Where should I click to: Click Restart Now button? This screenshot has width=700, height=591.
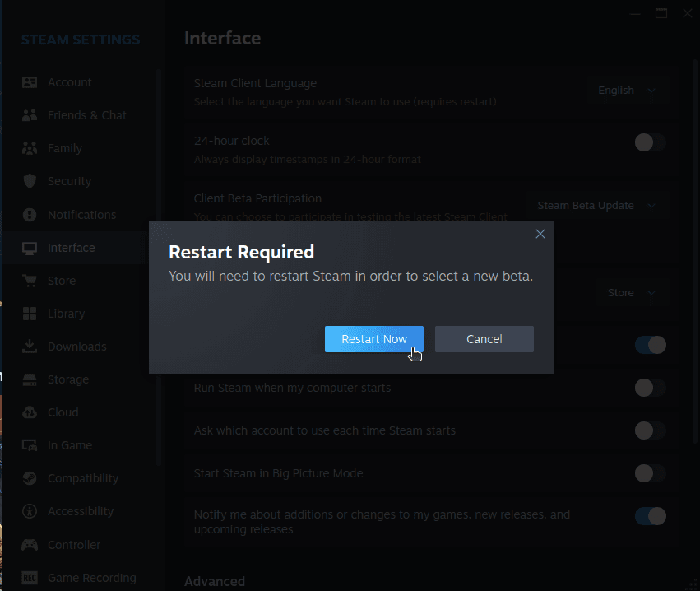pyautogui.click(x=374, y=339)
